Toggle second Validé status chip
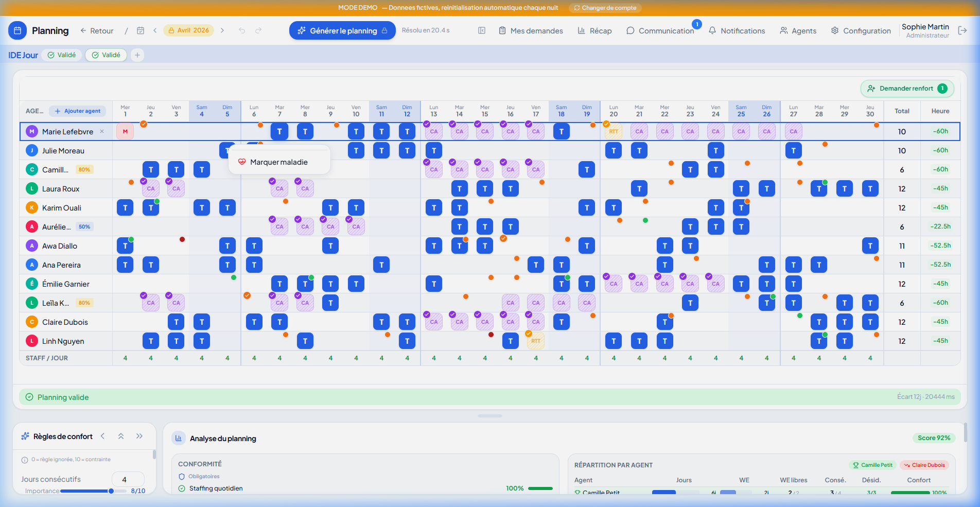The image size is (980, 507). pos(106,55)
